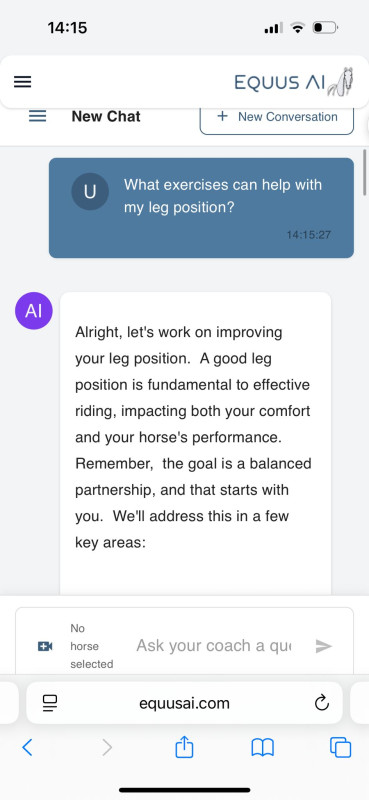
Task: Start a New Conversation
Action: (x=277, y=117)
